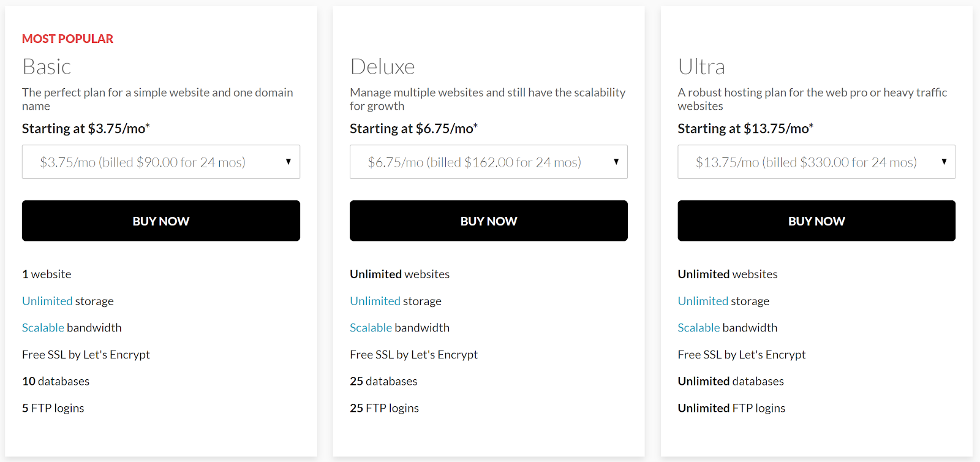980x462 pixels.
Task: Select the Basic plan heading
Action: (47, 66)
